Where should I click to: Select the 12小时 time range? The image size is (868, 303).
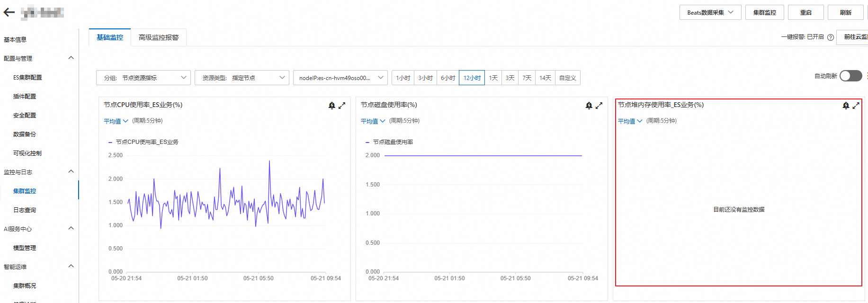(472, 78)
